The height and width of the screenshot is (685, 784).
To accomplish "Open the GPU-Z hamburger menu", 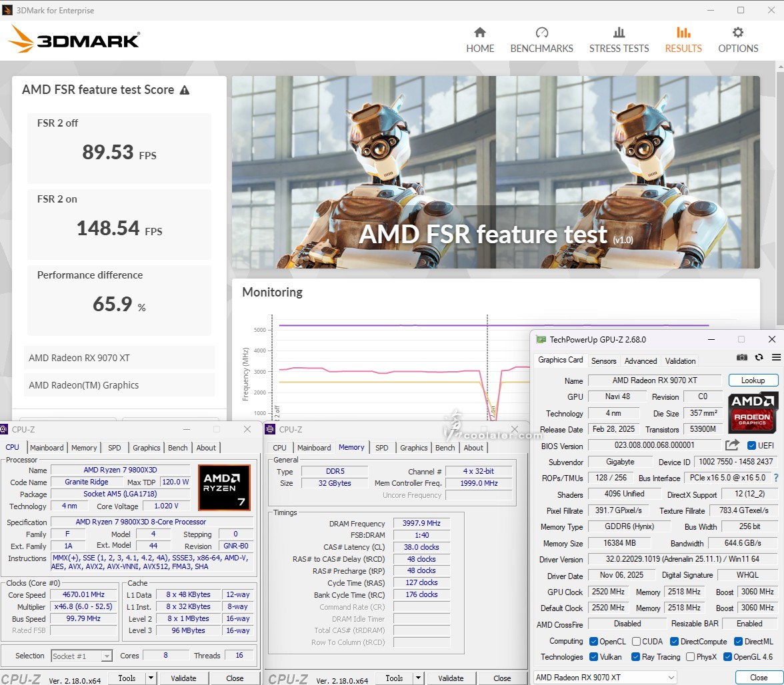I will click(x=775, y=358).
